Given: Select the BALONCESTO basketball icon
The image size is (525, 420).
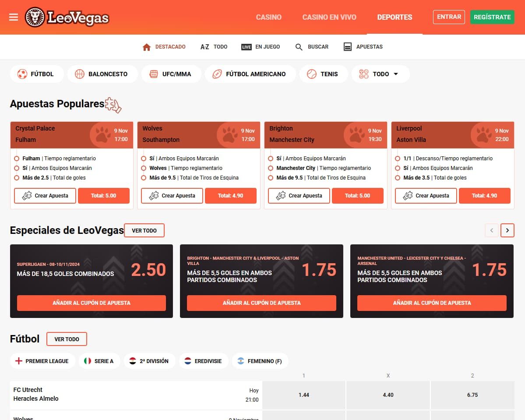Looking at the screenshot, I should (x=80, y=74).
